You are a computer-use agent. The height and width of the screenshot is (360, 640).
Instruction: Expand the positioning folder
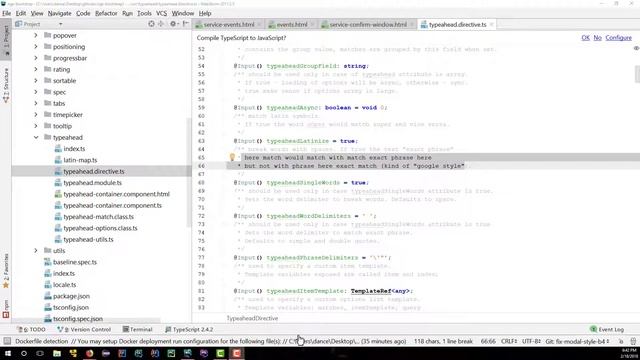[x=36, y=47]
